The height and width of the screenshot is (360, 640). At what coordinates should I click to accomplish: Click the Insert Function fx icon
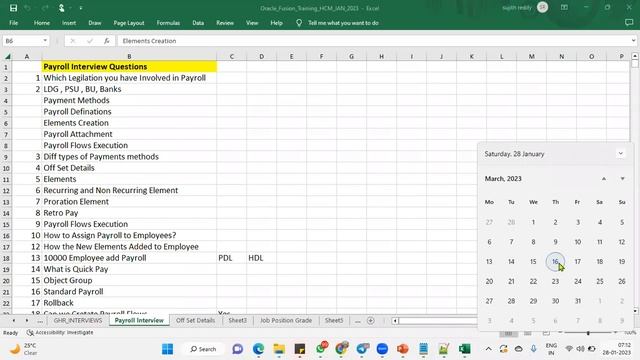coord(107,41)
